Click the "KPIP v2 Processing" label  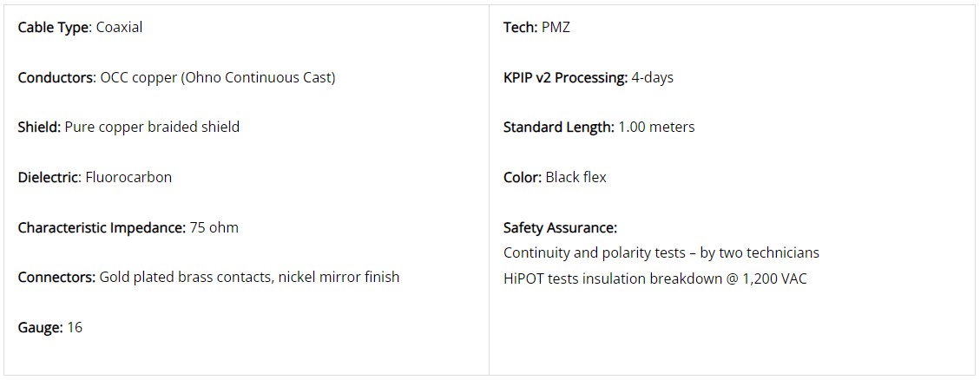tap(565, 77)
